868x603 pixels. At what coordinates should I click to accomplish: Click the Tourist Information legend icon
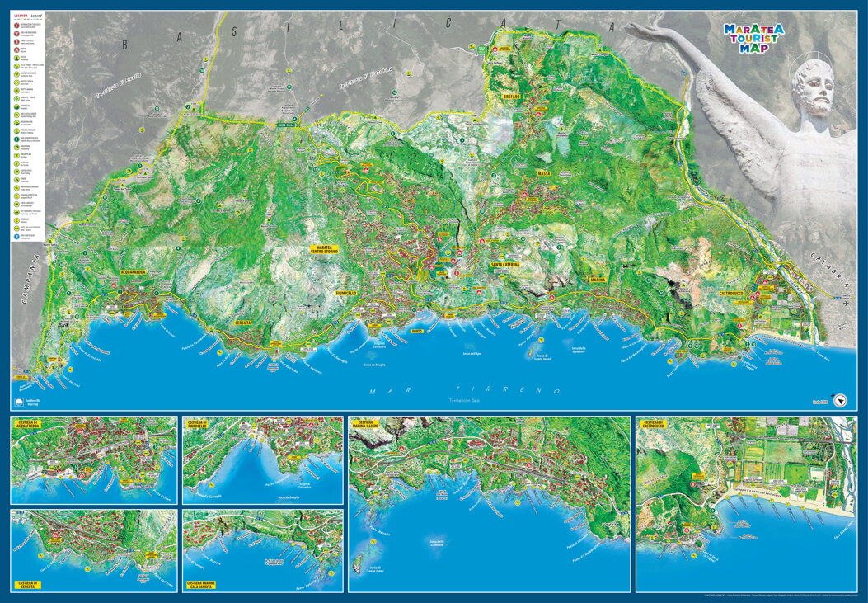[x=16, y=25]
